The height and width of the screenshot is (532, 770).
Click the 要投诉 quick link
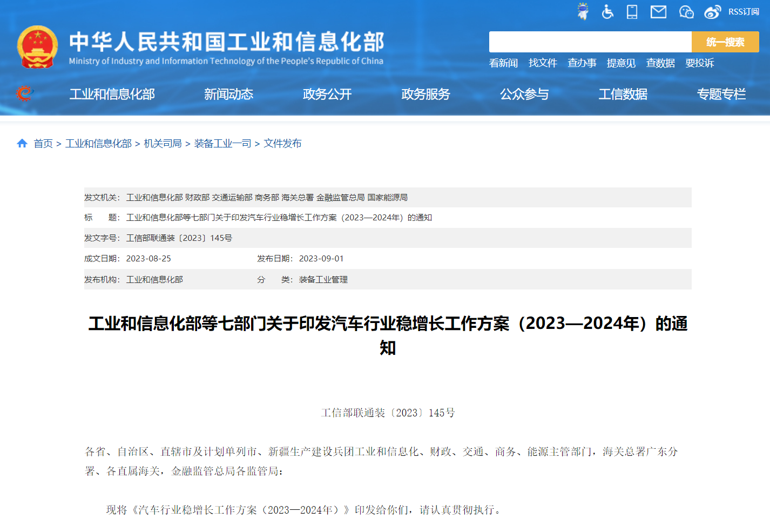pos(699,63)
